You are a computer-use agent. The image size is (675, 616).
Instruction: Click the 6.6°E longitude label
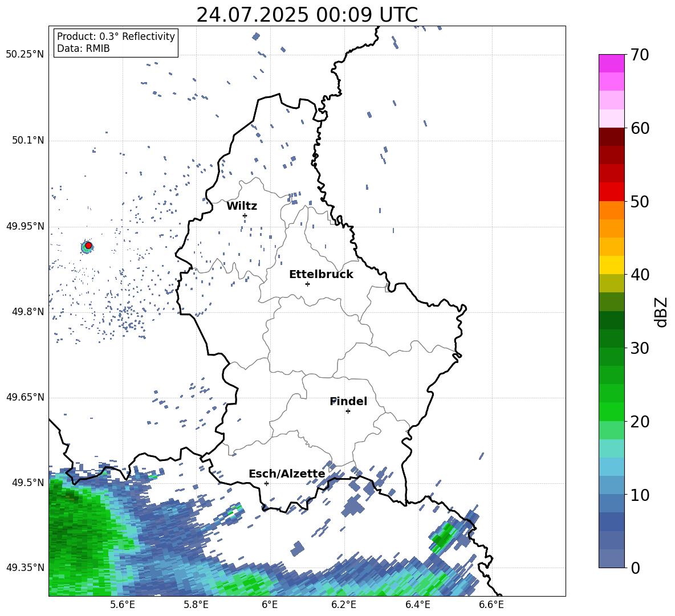[x=491, y=605]
